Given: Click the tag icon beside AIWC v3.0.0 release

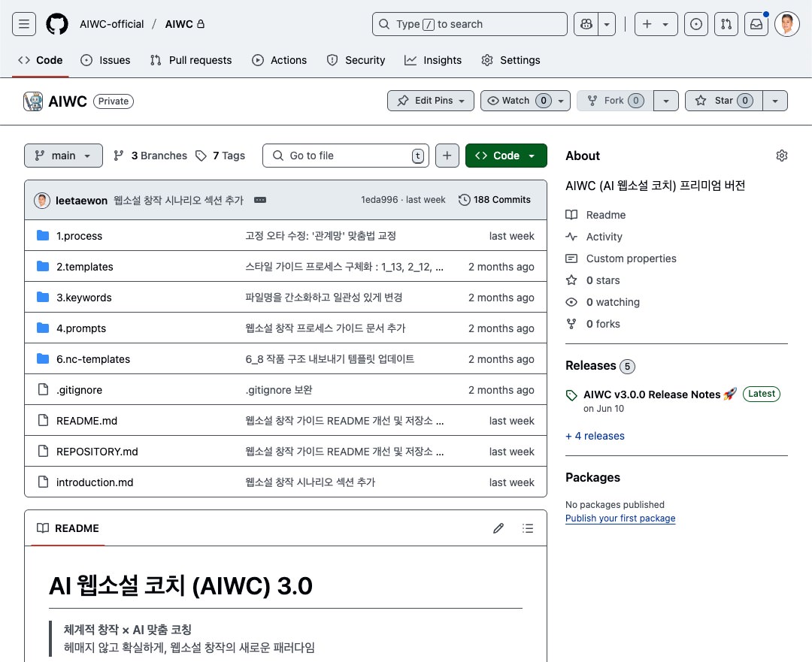Looking at the screenshot, I should tap(572, 394).
